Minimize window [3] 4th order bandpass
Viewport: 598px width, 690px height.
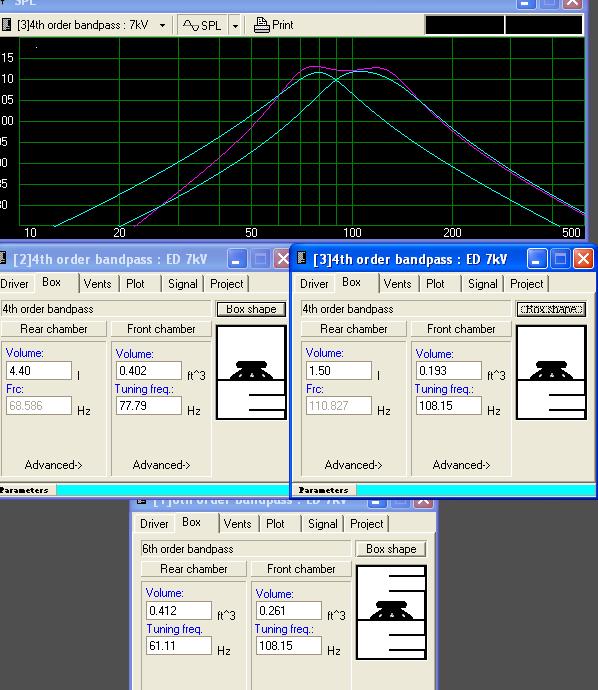click(537, 258)
